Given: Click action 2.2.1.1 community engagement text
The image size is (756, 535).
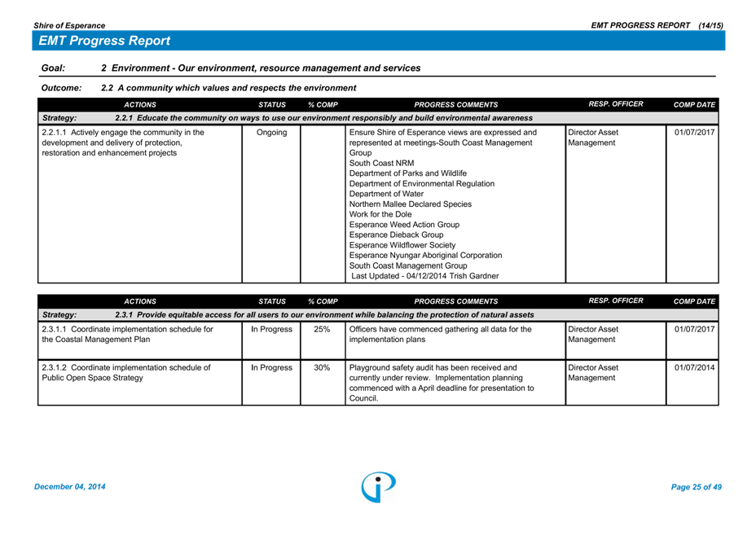Looking at the screenshot, I should (122, 143).
